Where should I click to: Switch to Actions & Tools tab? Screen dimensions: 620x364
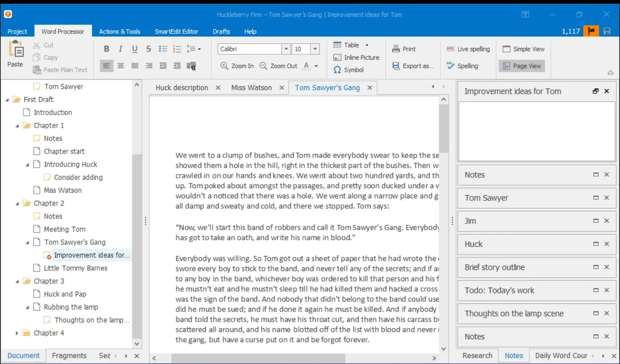120,31
